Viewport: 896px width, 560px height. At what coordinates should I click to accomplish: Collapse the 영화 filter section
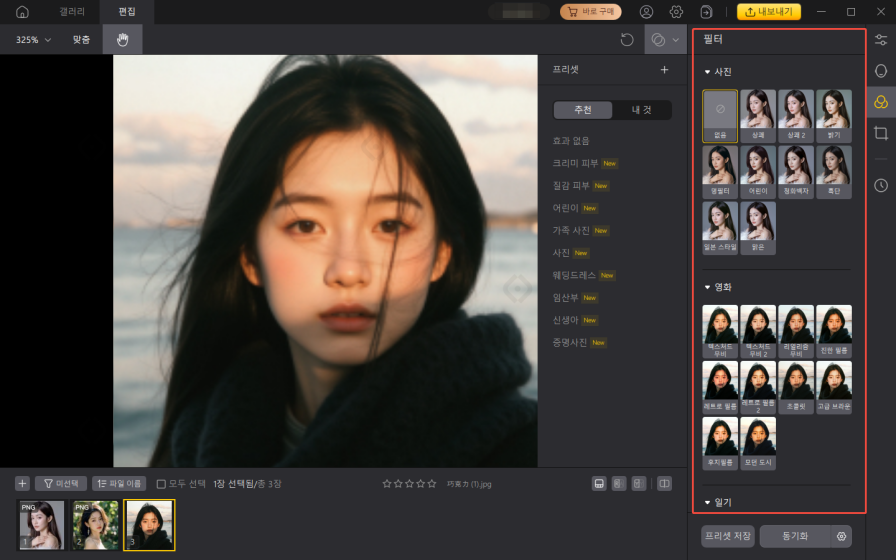pos(708,287)
